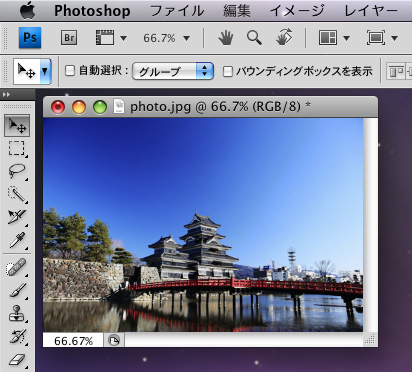Click the view extras filmstrip icon

pos(105,38)
